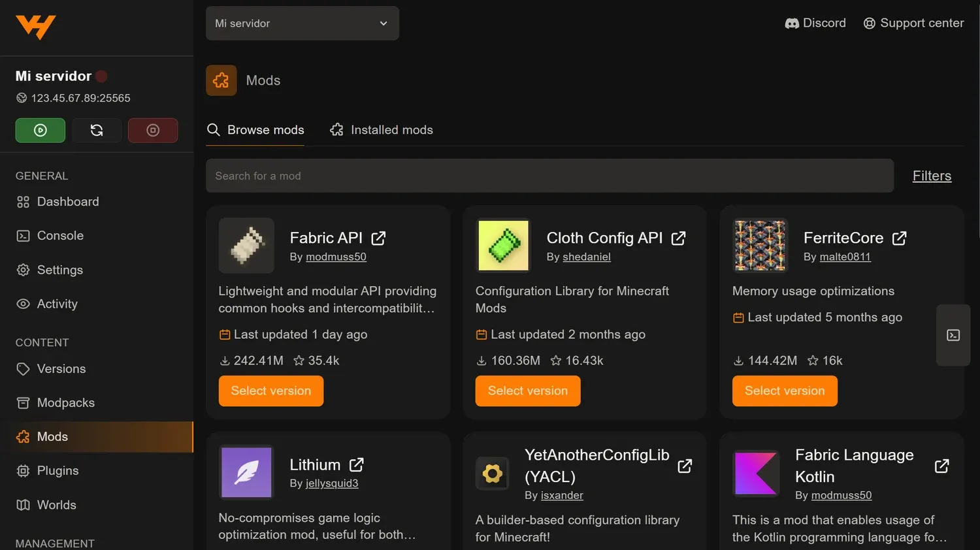Viewport: 980px width, 550px height.
Task: Click the YetAnotherConfigLib (YACL) title
Action: (x=597, y=466)
